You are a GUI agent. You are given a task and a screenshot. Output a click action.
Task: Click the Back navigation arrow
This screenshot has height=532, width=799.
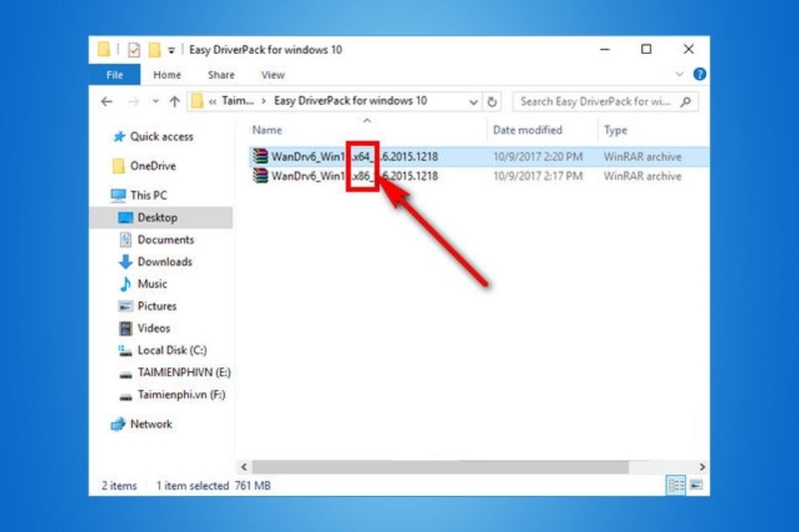tap(107, 102)
